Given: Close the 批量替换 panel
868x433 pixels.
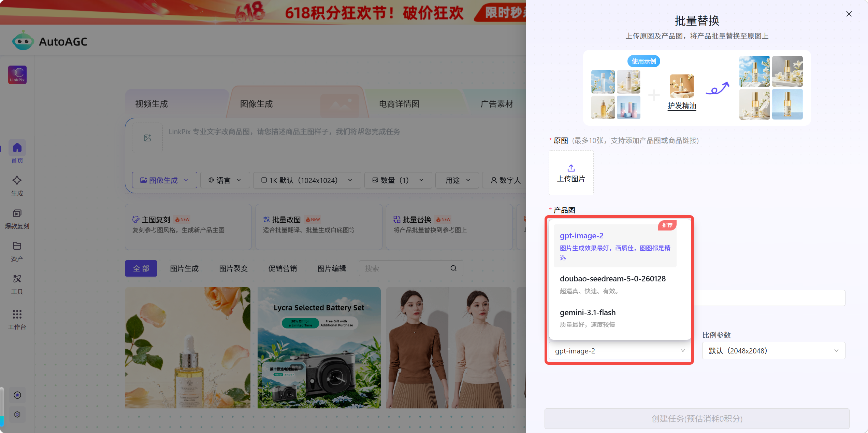Looking at the screenshot, I should (849, 14).
